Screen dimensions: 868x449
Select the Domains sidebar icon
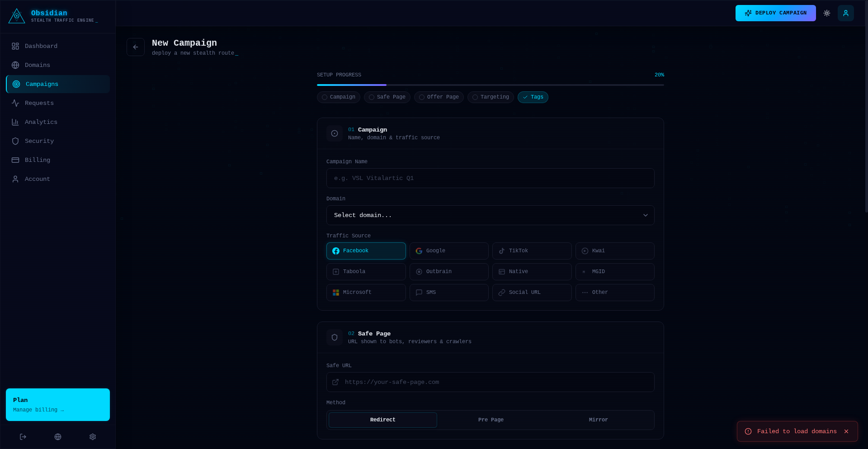coord(16,65)
